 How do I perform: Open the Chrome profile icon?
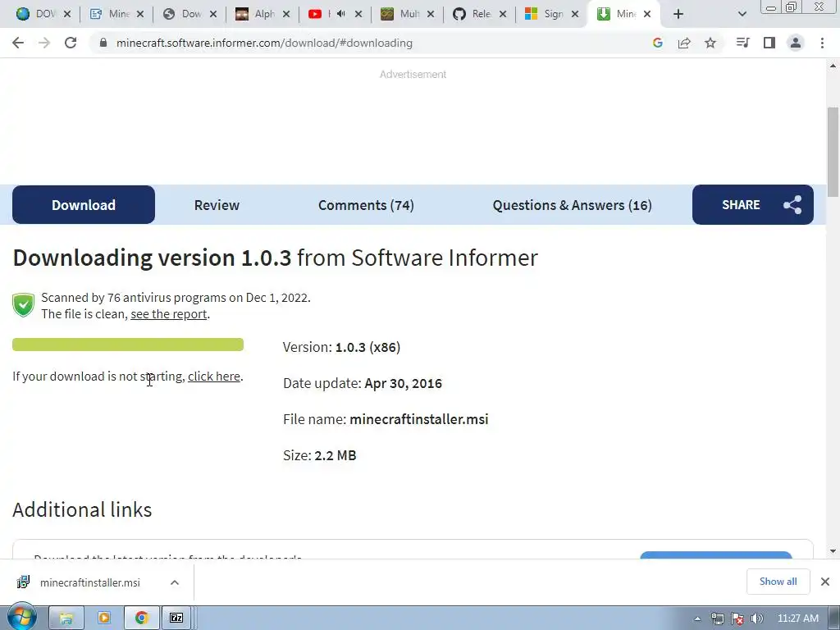(796, 43)
